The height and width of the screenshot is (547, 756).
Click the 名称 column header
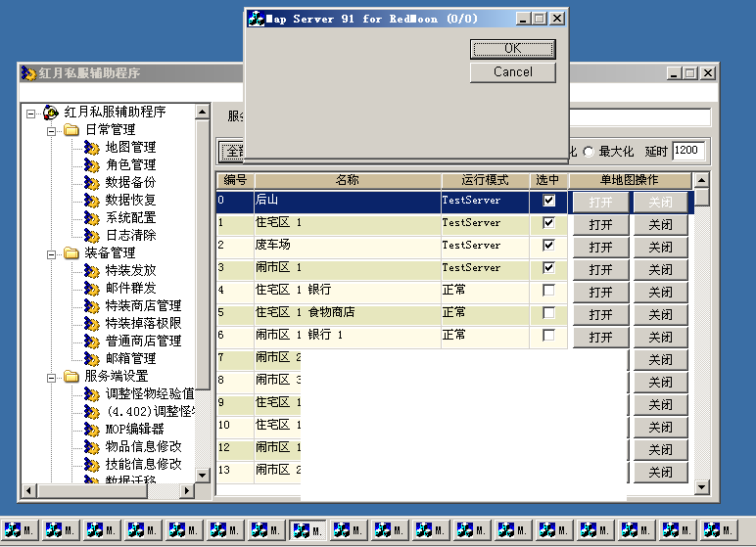tap(347, 180)
